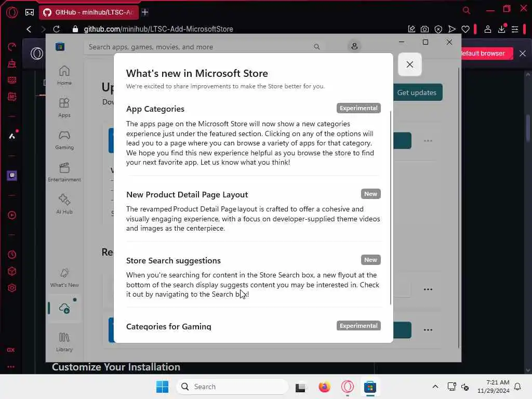The height and width of the screenshot is (399, 532).
Task: Open Player icon in Opera sidebar
Action: 12,215
